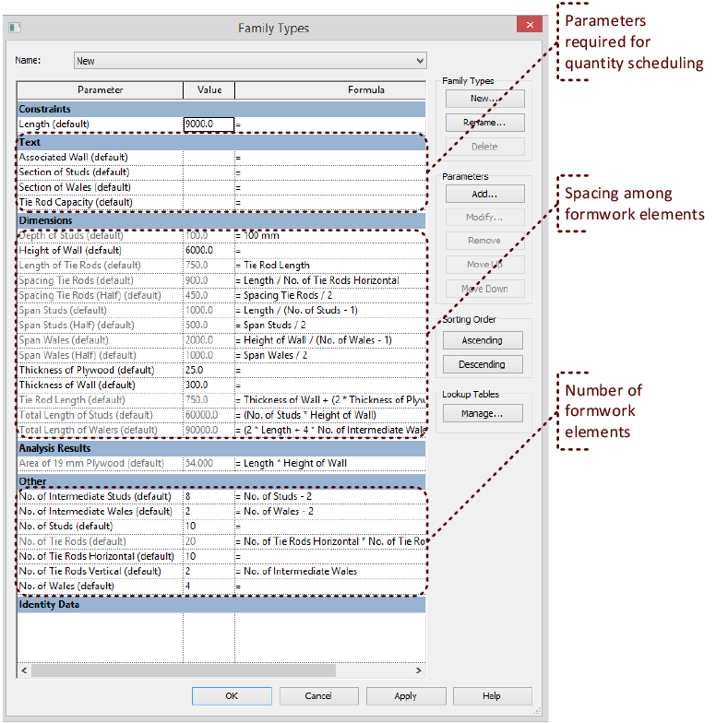Screen dimensions: 728x723
Task: Confirm changes with the OK button
Action: point(232,695)
